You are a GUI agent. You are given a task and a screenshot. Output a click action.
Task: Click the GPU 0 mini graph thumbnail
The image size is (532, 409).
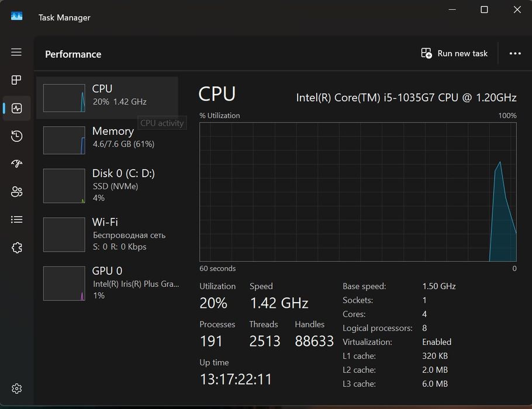click(x=64, y=283)
